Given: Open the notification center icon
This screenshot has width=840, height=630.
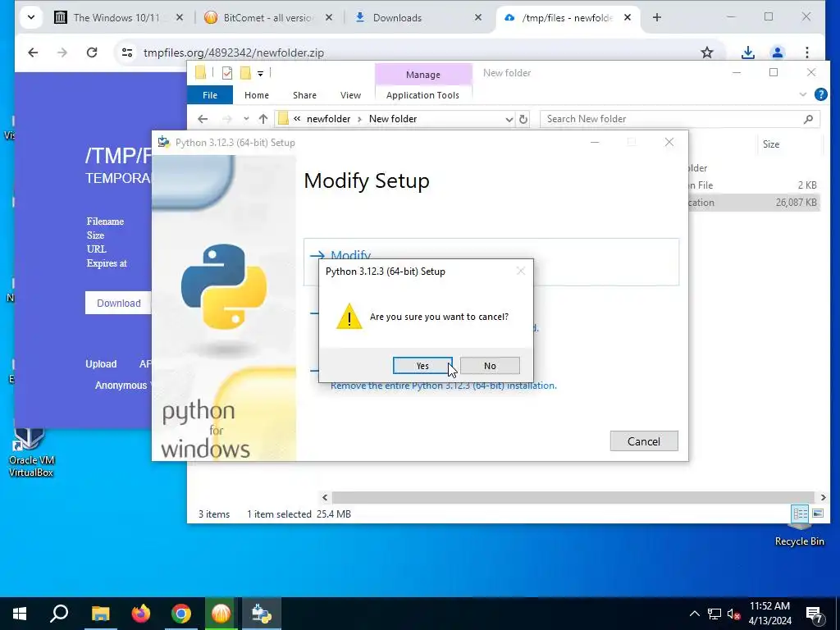Looking at the screenshot, I should (814, 614).
